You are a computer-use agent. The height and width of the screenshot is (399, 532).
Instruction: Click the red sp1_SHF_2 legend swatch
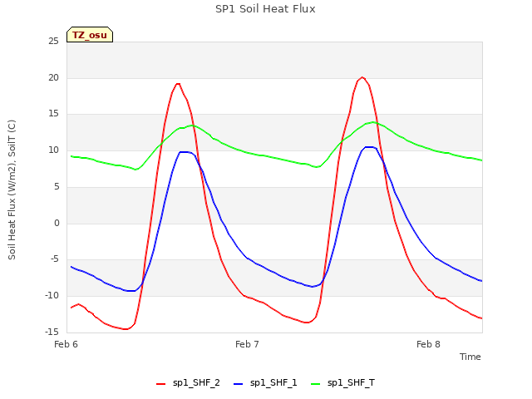pos(160,384)
